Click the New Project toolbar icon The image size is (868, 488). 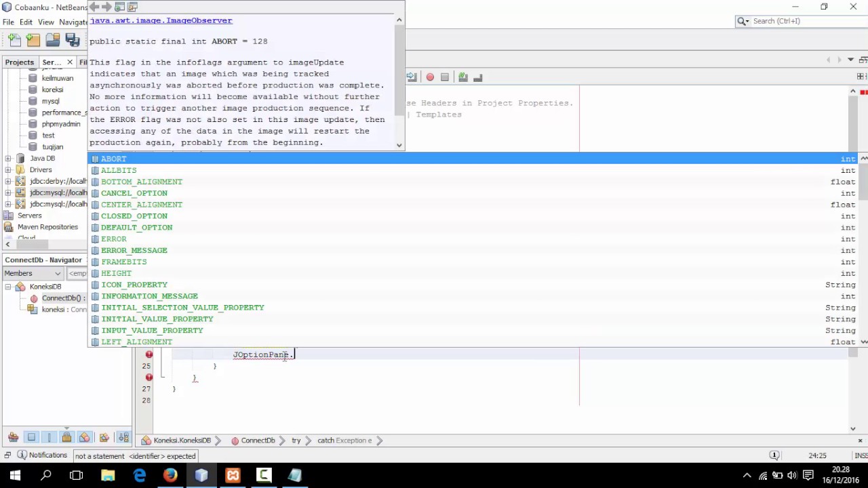tap(33, 40)
